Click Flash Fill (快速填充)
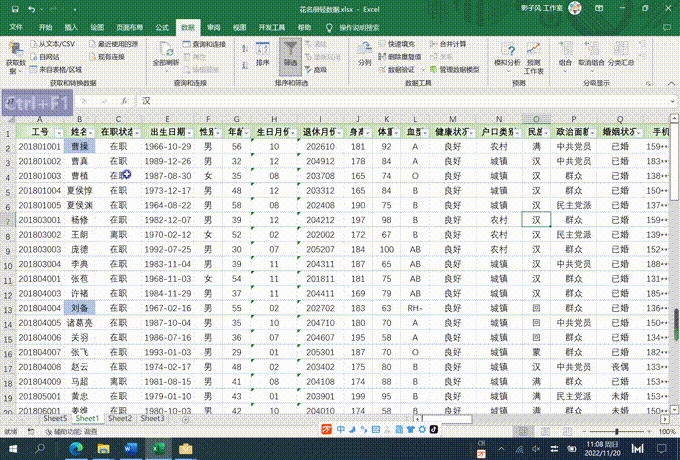Image resolution: width=680 pixels, height=460 pixels. [x=397, y=44]
